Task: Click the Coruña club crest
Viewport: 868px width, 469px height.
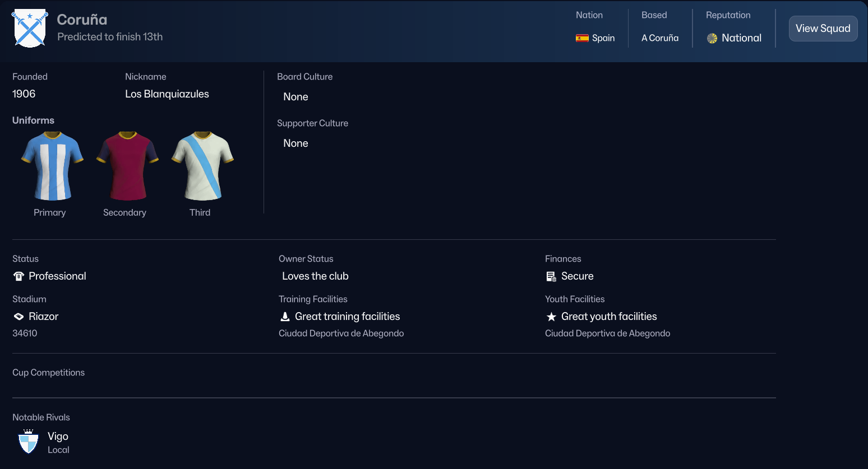Action: [x=29, y=28]
